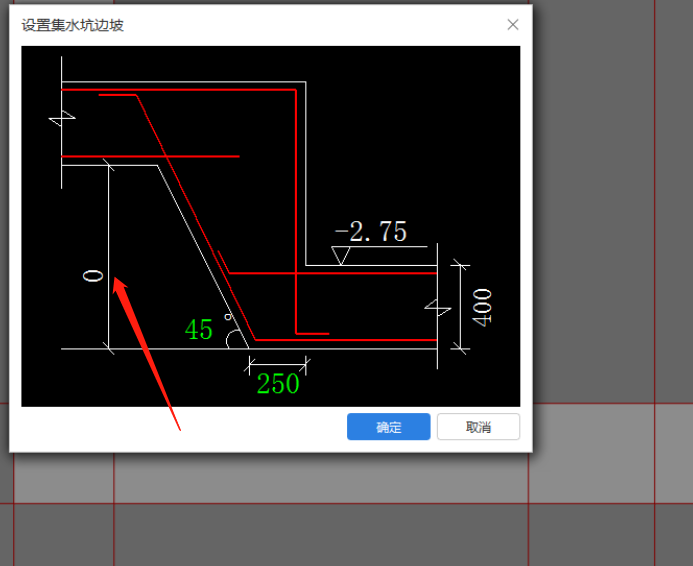Click the dialog title 设置集水坑边坡
This screenshot has height=566, width=693.
click(72, 25)
